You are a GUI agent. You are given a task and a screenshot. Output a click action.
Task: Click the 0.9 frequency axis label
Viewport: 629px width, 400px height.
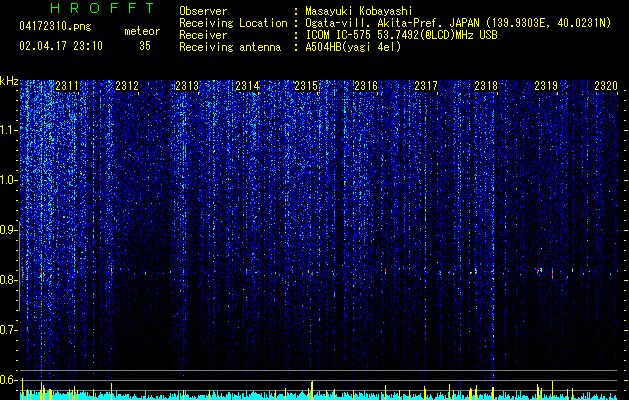point(9,230)
